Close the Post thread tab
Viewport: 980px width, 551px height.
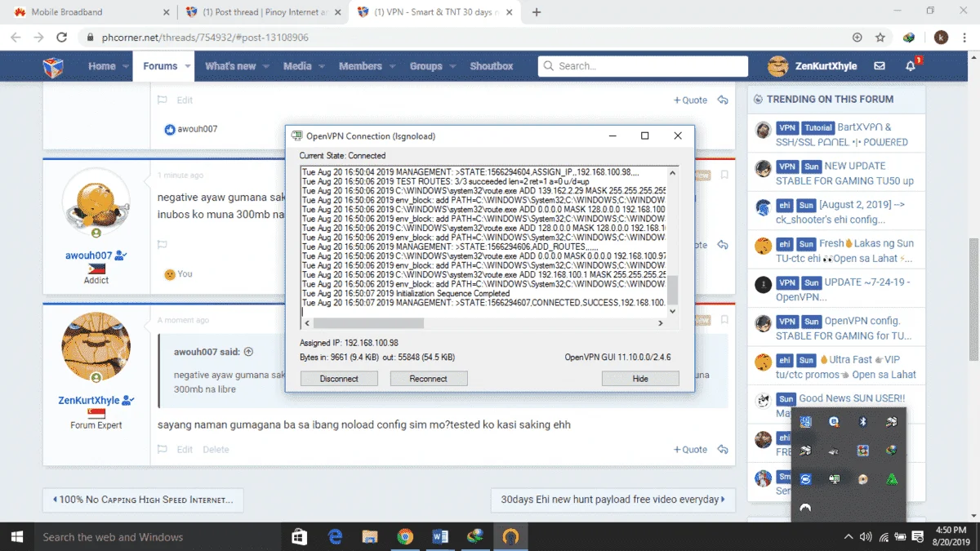point(337,12)
